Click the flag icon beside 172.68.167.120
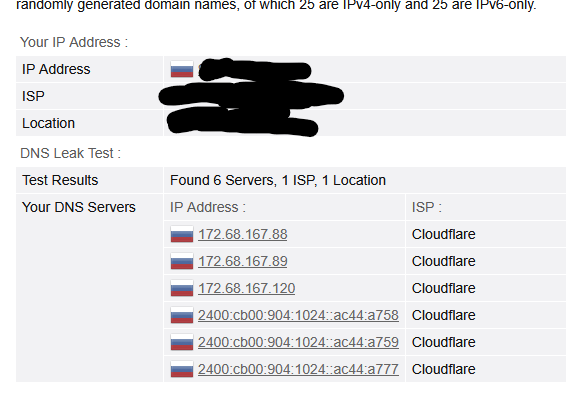The width and height of the screenshot is (566, 396). (x=182, y=288)
